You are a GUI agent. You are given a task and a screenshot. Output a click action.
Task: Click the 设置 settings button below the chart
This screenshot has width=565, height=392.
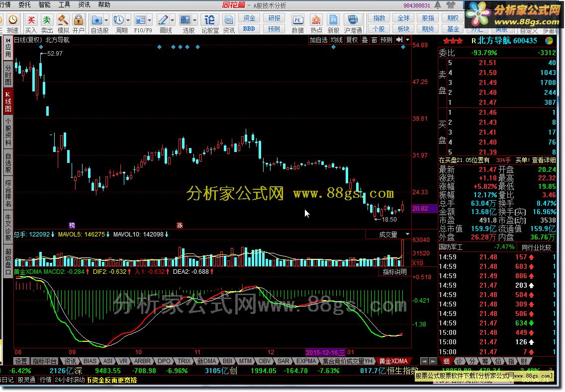[x=21, y=361]
